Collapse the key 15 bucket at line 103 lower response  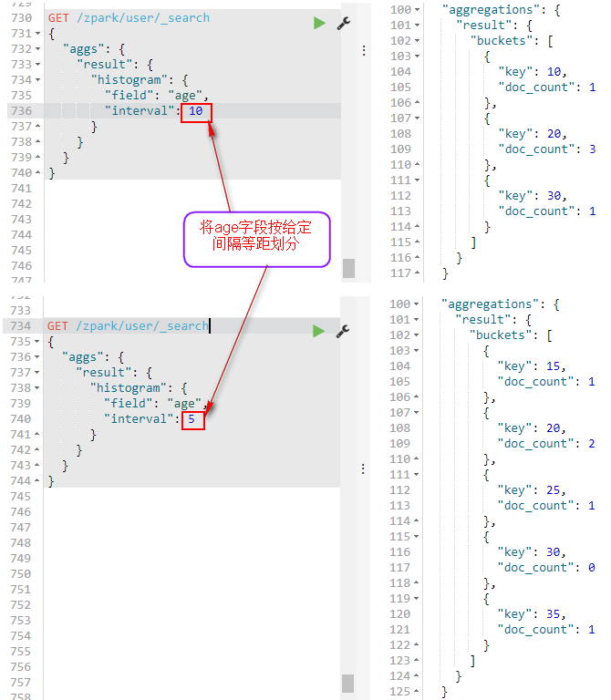(416, 350)
